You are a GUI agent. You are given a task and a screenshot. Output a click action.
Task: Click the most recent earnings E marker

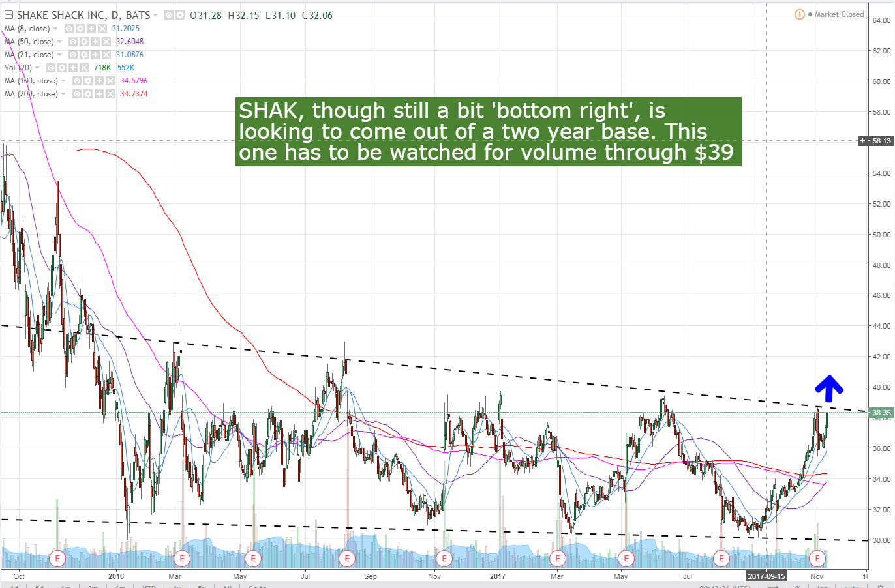point(817,559)
